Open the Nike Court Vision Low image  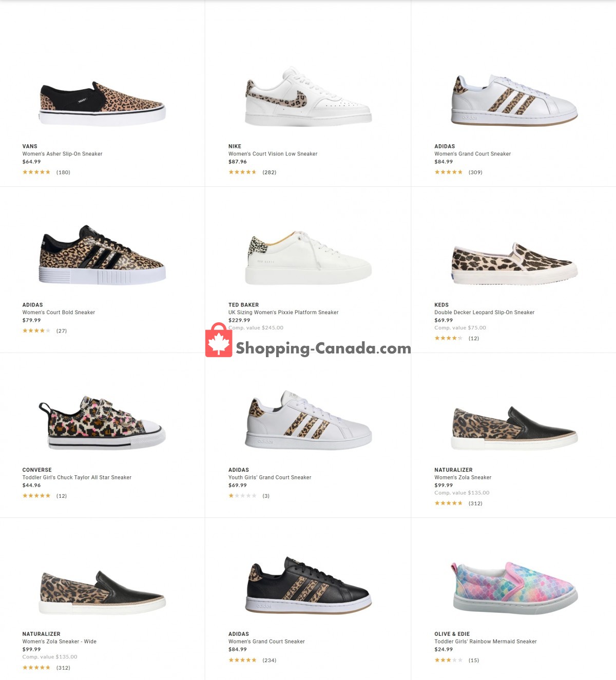coord(308,98)
